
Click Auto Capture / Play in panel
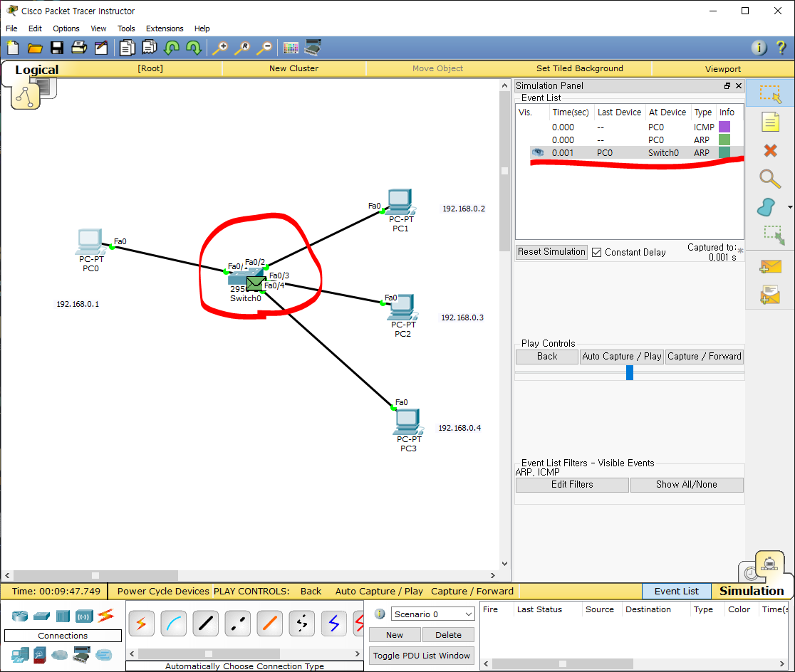(622, 356)
